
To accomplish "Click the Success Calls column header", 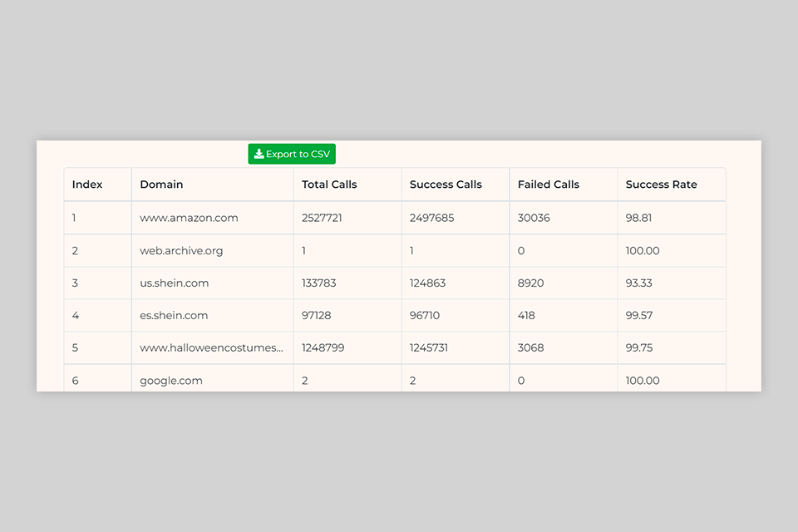I will [446, 185].
